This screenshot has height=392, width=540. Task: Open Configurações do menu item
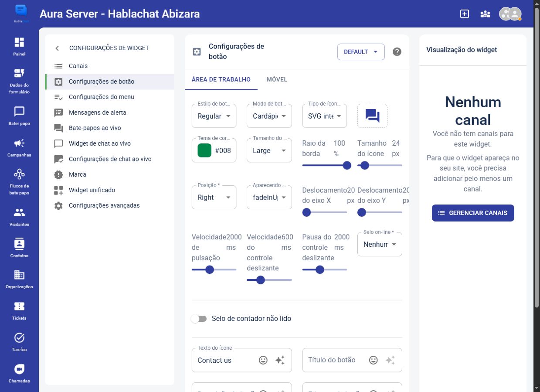tap(110, 97)
